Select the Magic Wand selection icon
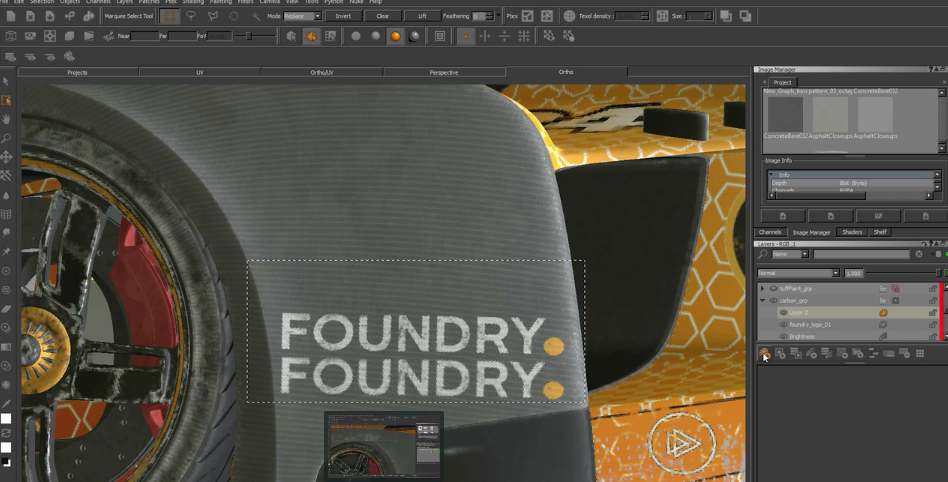Viewport: 948px width, 482px height. pyautogui.click(x=256, y=16)
